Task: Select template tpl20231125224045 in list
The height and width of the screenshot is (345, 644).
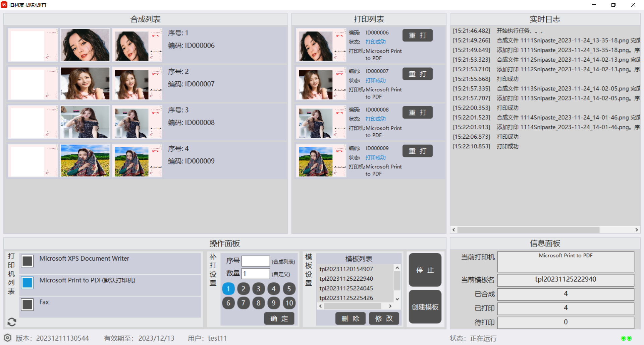Action: 346,288
